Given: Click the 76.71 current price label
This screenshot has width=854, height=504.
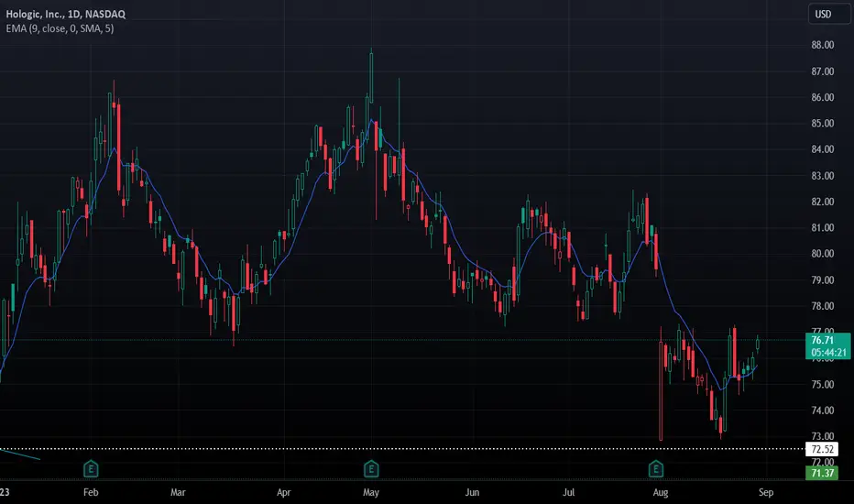Looking at the screenshot, I should tap(822, 340).
